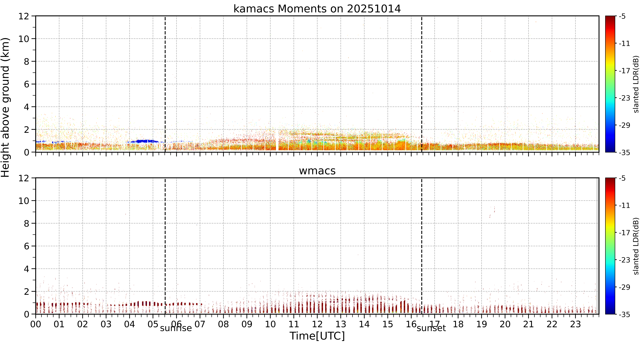This screenshot has height=346, width=644.
Task: Click the "09" time tick label
Action: click(x=247, y=324)
